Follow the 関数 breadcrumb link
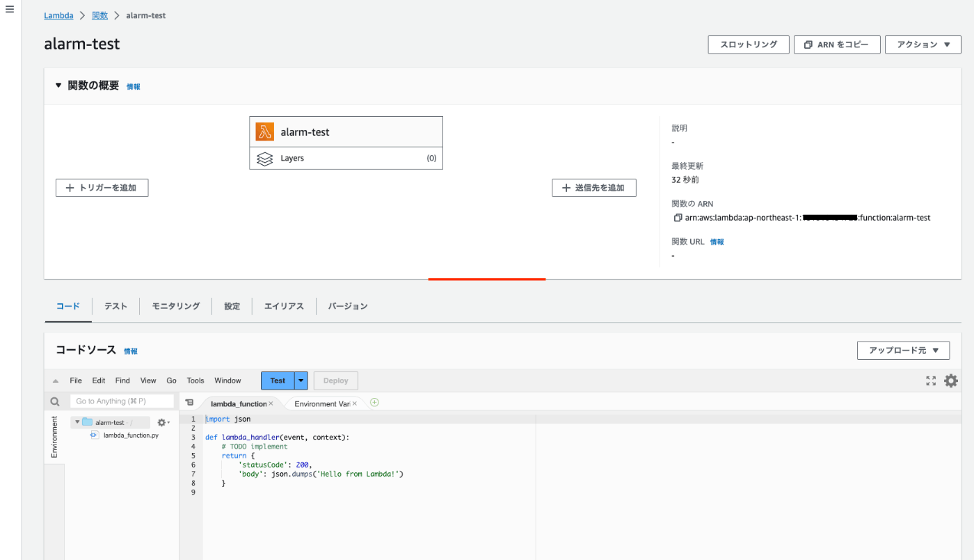The height and width of the screenshot is (560, 974). click(x=99, y=15)
